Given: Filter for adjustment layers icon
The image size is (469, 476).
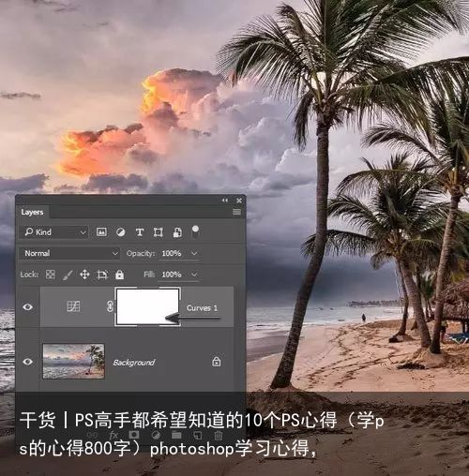Looking at the screenshot, I should [121, 232].
